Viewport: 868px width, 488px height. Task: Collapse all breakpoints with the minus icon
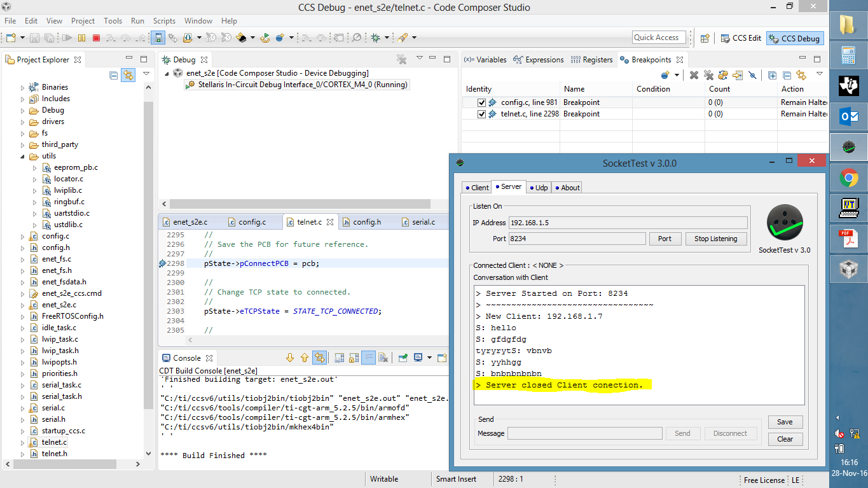(x=787, y=75)
